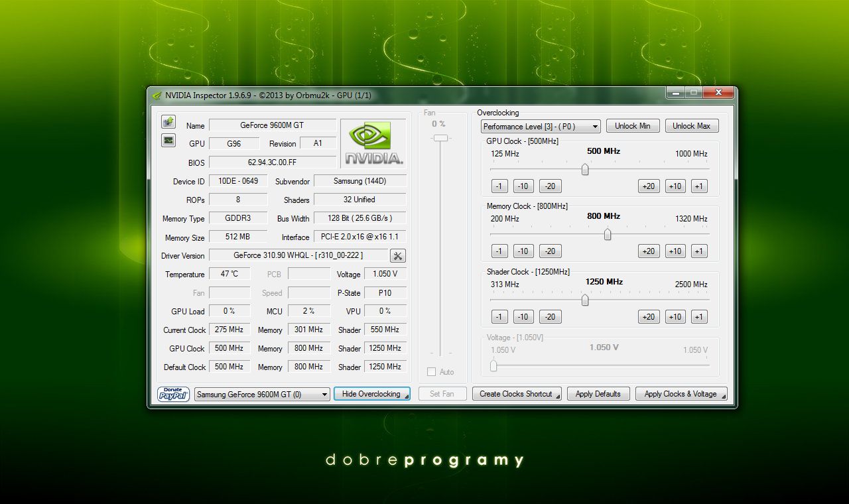Decrease Memory Clock by 1 MHz
This screenshot has width=849, height=504.
pos(499,251)
